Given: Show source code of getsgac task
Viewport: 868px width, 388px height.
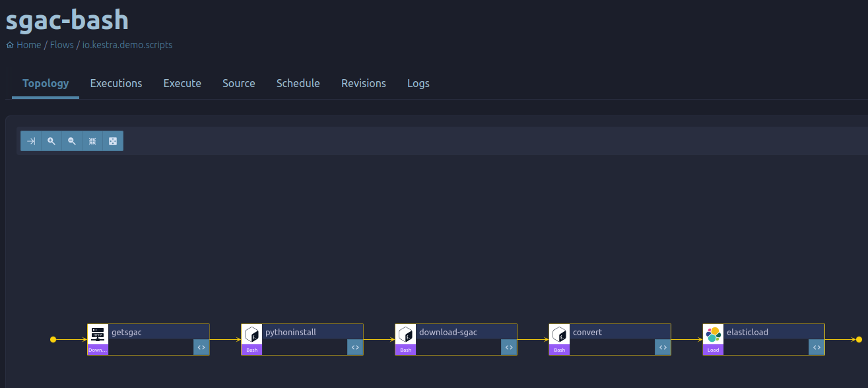Looking at the screenshot, I should pos(201,347).
